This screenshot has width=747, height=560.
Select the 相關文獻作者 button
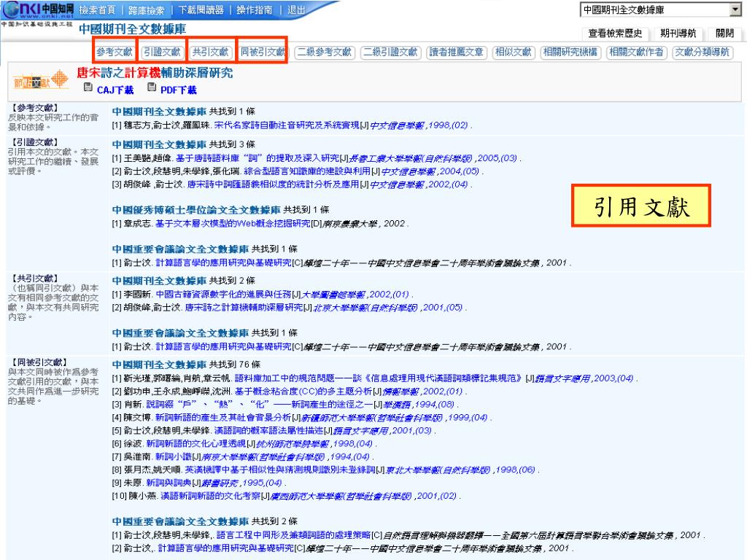(x=636, y=52)
